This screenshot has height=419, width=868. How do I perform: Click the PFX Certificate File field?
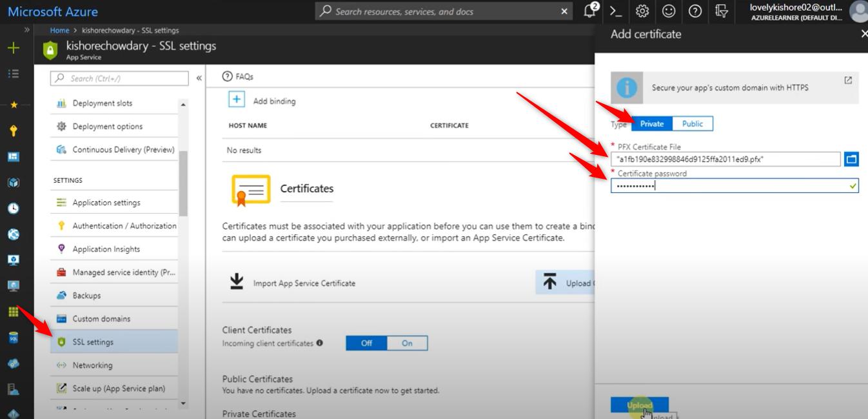[726, 159]
